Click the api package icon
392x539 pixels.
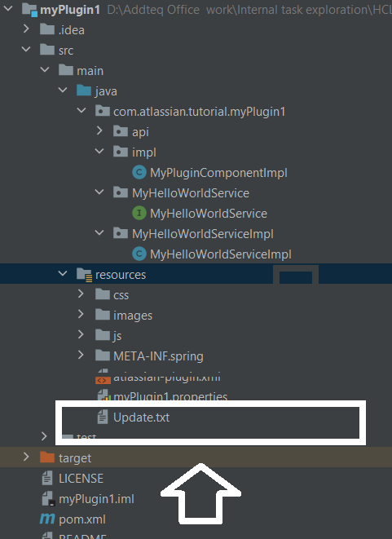[x=121, y=131]
